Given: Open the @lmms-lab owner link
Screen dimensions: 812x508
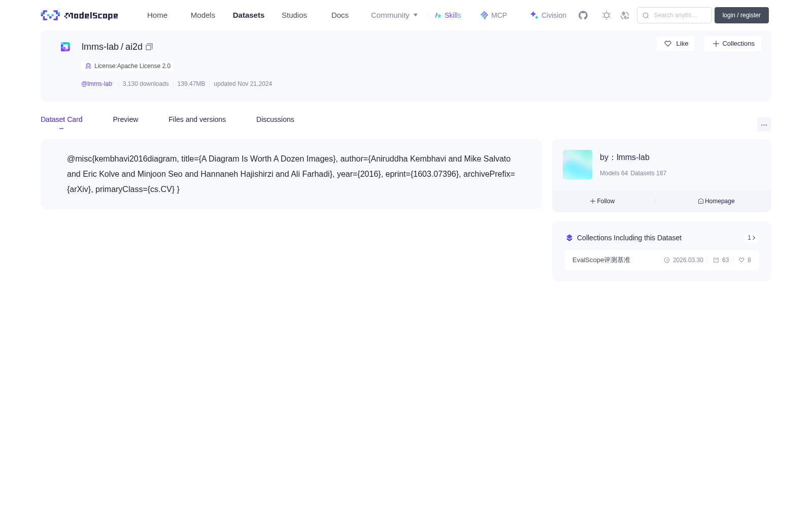Looking at the screenshot, I should 96,84.
